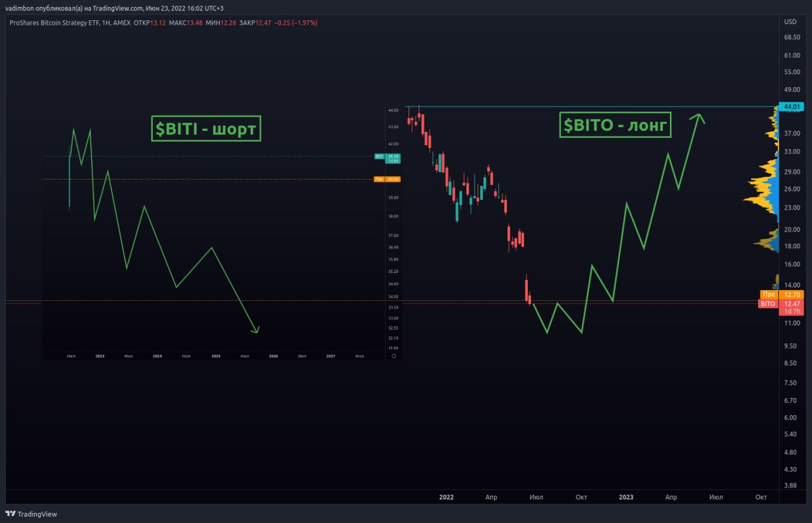The image size is (812, 523).
Task: Click the TradingView logo at bottom left
Action: point(31,513)
